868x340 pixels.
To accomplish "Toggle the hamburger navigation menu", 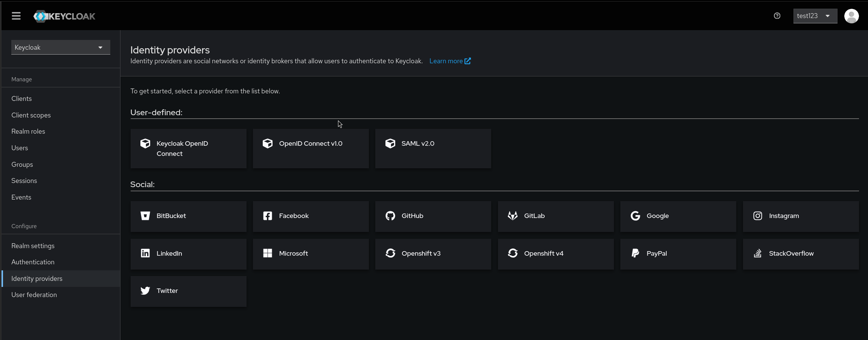I will (x=16, y=16).
